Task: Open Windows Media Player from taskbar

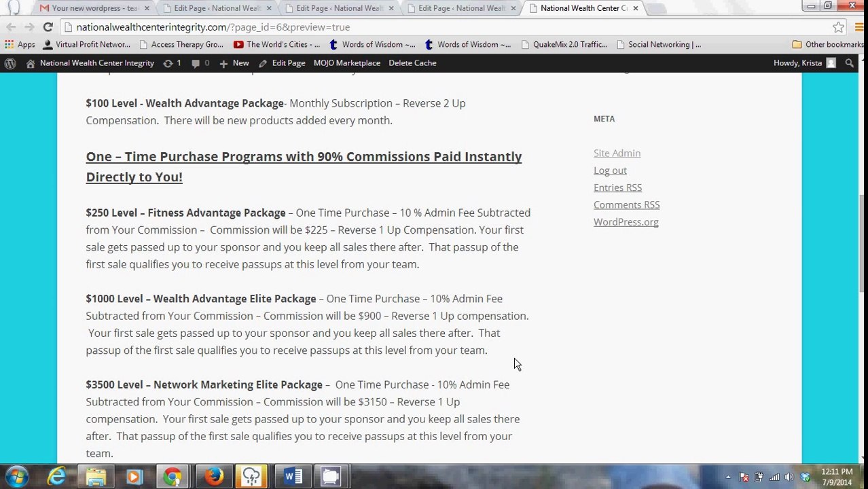Action: point(134,477)
